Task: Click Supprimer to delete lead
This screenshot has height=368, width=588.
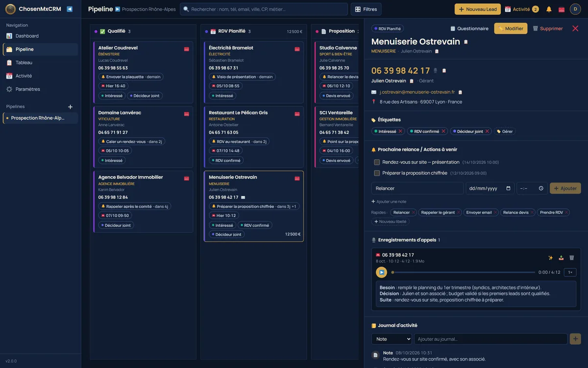Action: tap(548, 28)
